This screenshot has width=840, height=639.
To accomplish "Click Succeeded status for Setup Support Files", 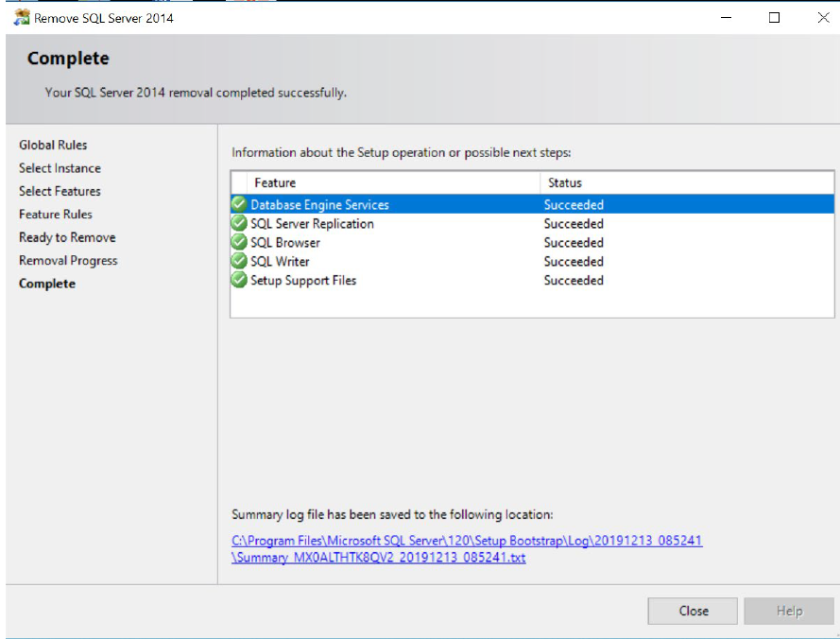I will coord(574,280).
